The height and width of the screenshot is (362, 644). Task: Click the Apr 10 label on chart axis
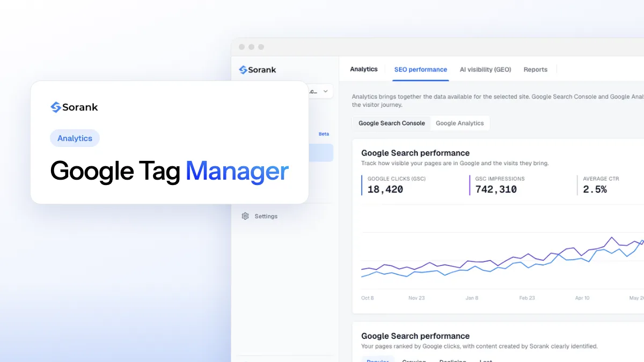pyautogui.click(x=582, y=298)
